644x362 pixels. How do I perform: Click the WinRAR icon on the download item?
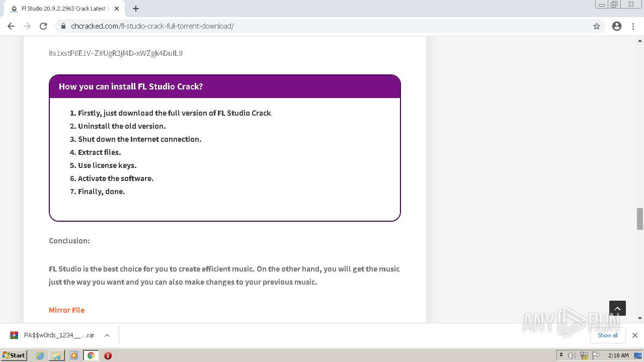point(14,335)
